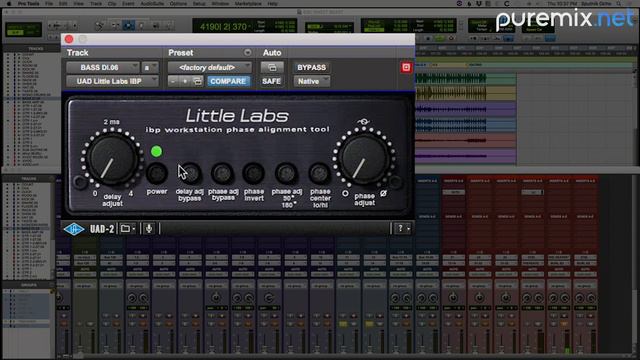Click the Universal Audio logo in UAD-2 toolbar
This screenshot has width=640, height=360.
coord(73,229)
